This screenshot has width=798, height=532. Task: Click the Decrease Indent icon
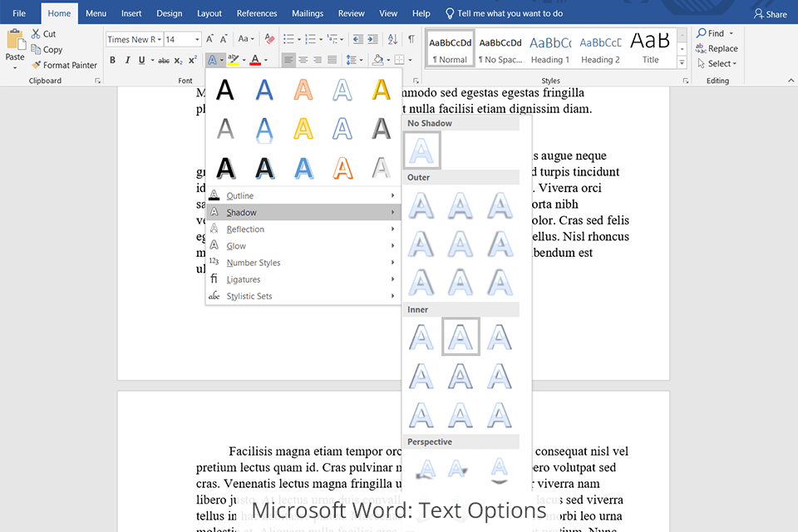pos(358,39)
